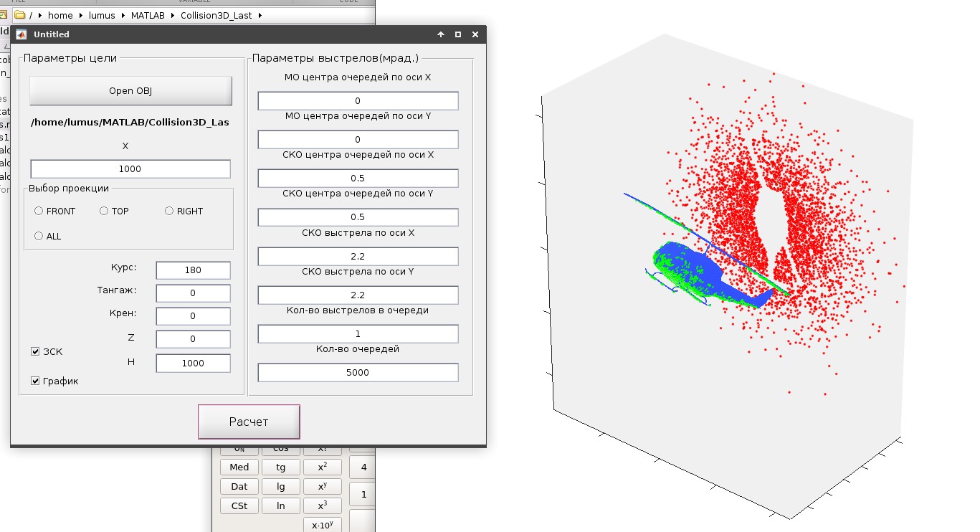Click the Open OBJ button
The image size is (980, 532).
click(x=130, y=91)
